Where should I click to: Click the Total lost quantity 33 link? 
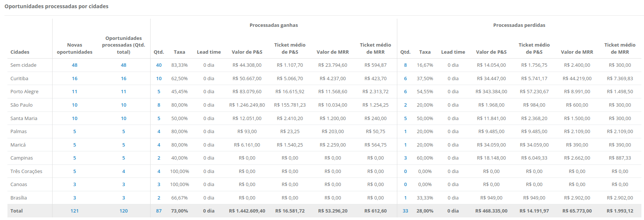coord(405,211)
